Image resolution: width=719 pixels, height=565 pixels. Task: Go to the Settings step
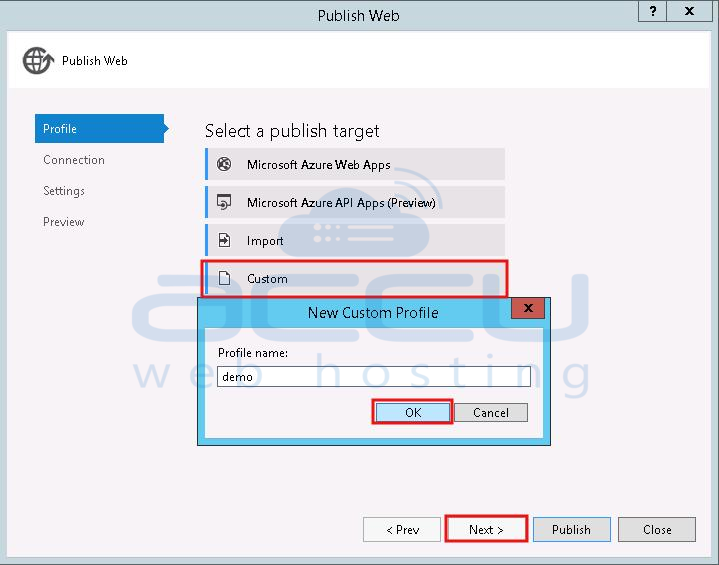point(64,191)
